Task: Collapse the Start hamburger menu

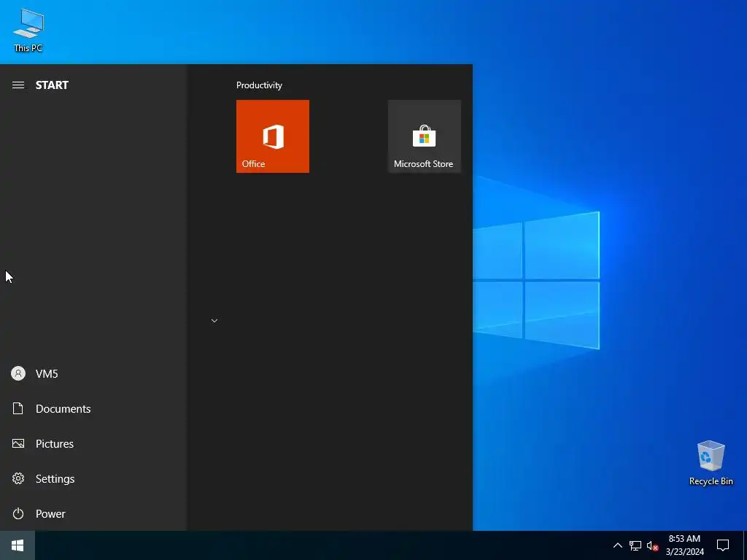Action: click(18, 85)
